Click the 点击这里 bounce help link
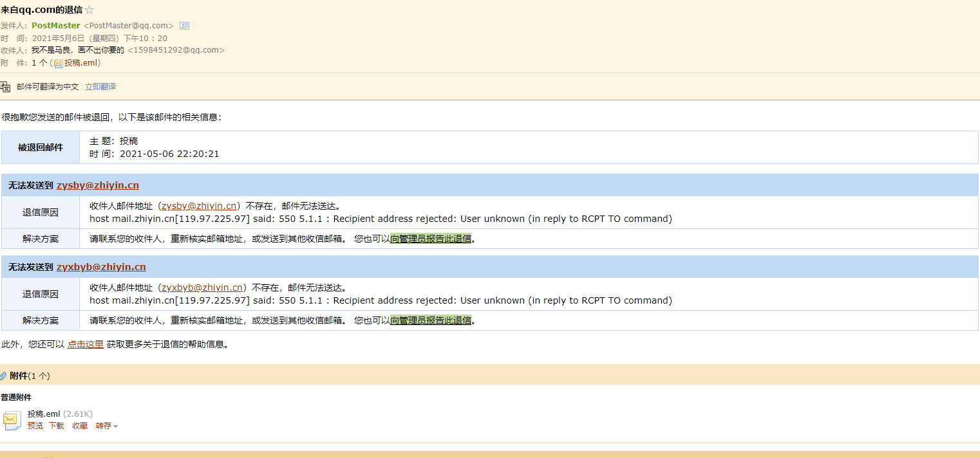The width and height of the screenshot is (980, 458). [x=86, y=344]
